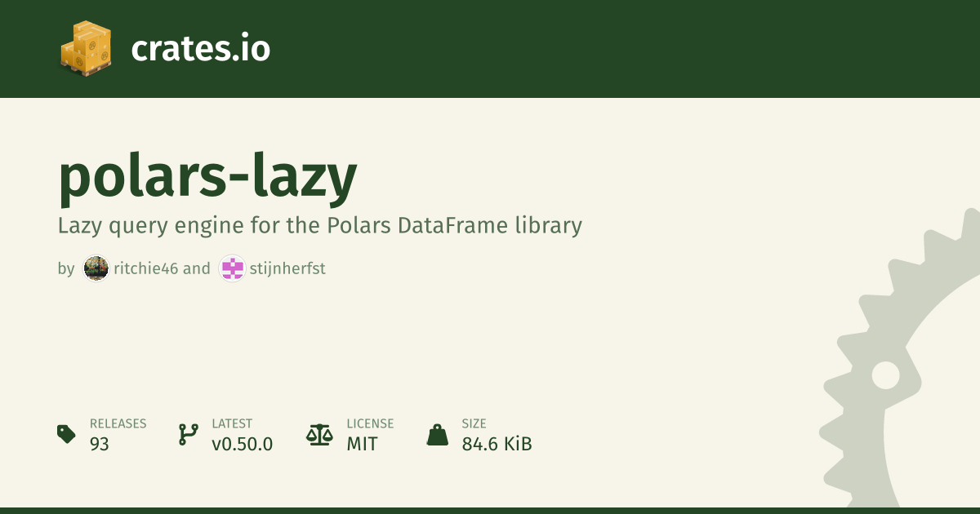Click the releases tag icon
The width and height of the screenshot is (980, 514).
(x=66, y=434)
